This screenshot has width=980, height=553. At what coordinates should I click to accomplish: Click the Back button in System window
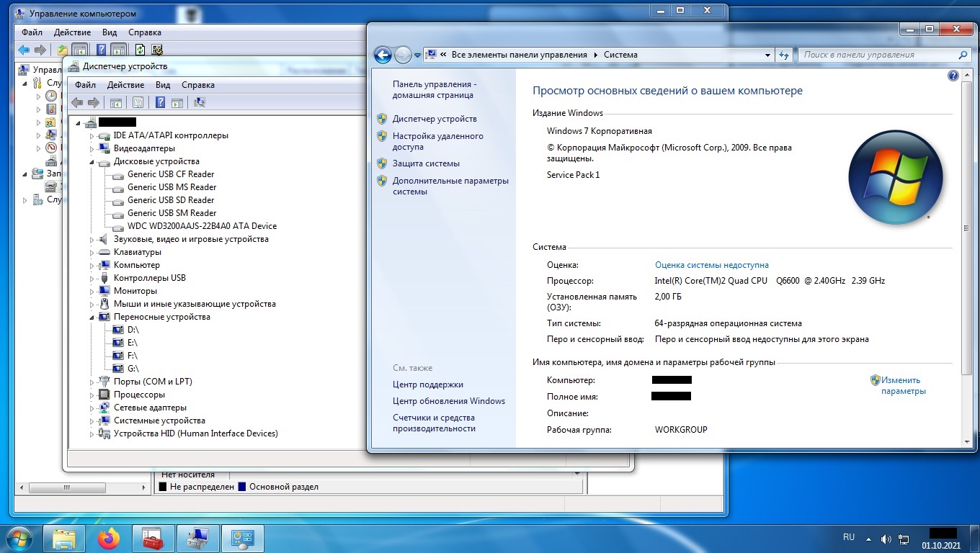point(383,55)
